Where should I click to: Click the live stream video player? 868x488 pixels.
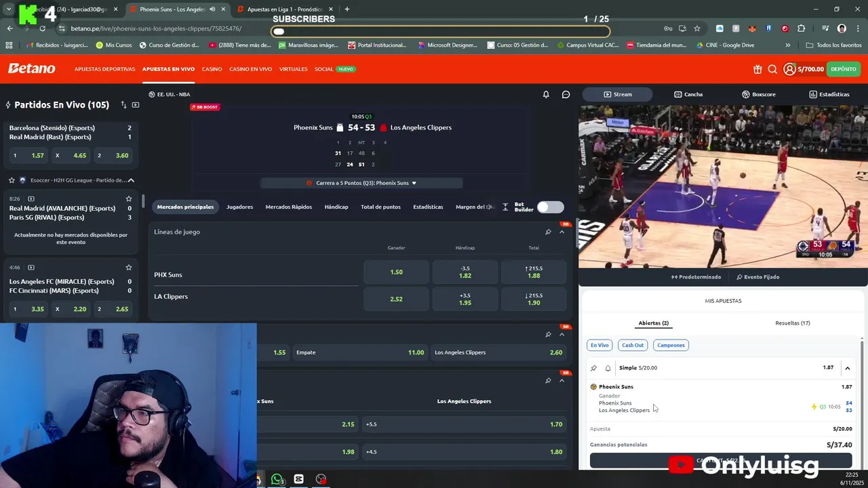coord(723,186)
